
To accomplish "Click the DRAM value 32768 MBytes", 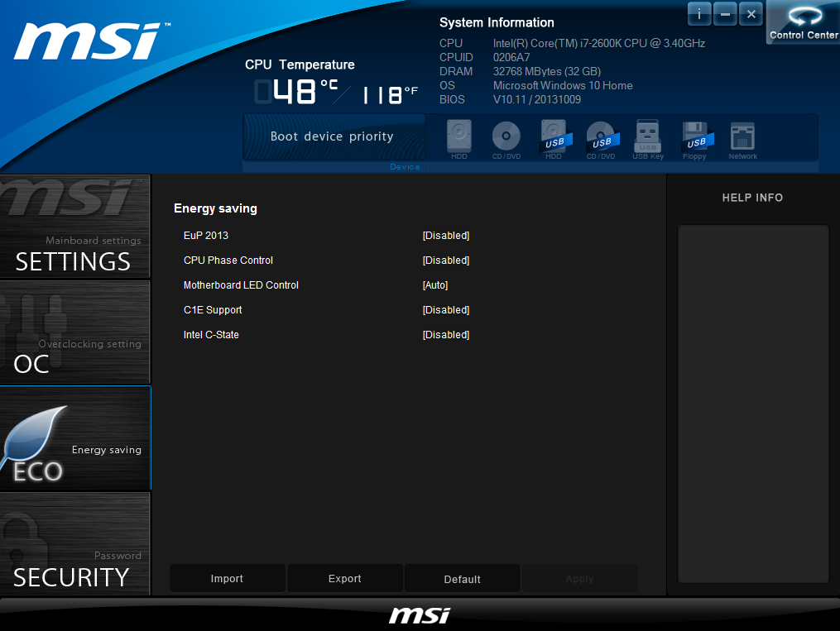I will pos(547,71).
